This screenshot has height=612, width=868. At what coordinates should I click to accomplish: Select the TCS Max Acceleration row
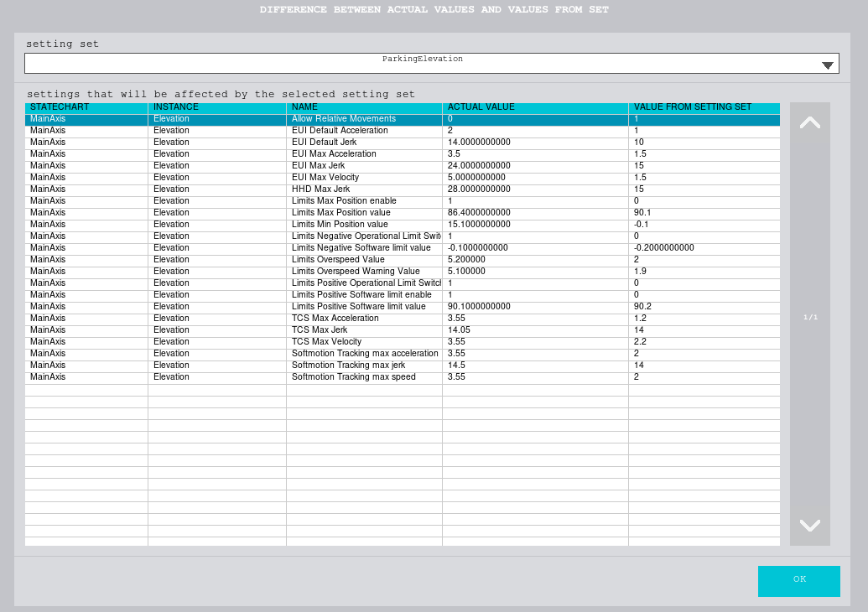(x=403, y=319)
